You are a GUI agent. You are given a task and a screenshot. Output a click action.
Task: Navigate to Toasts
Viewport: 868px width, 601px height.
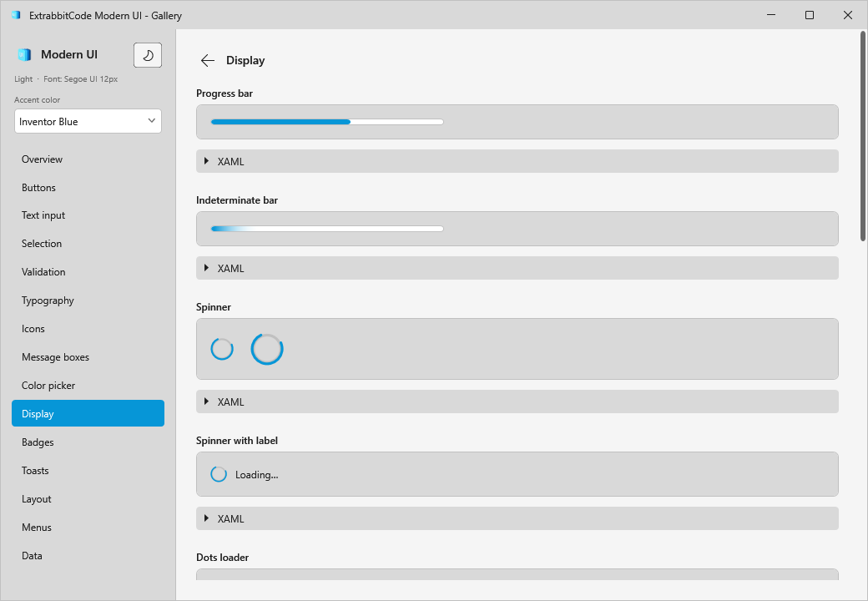[88, 471]
